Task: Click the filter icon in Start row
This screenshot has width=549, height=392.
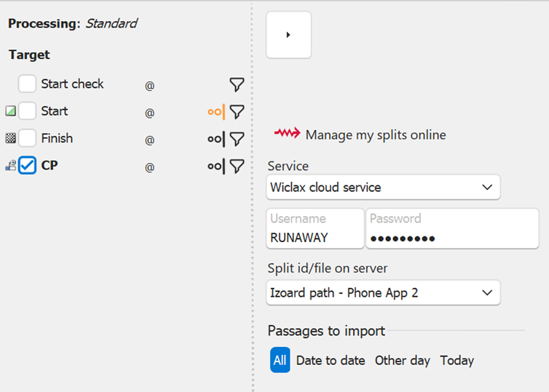Action: pyautogui.click(x=237, y=111)
